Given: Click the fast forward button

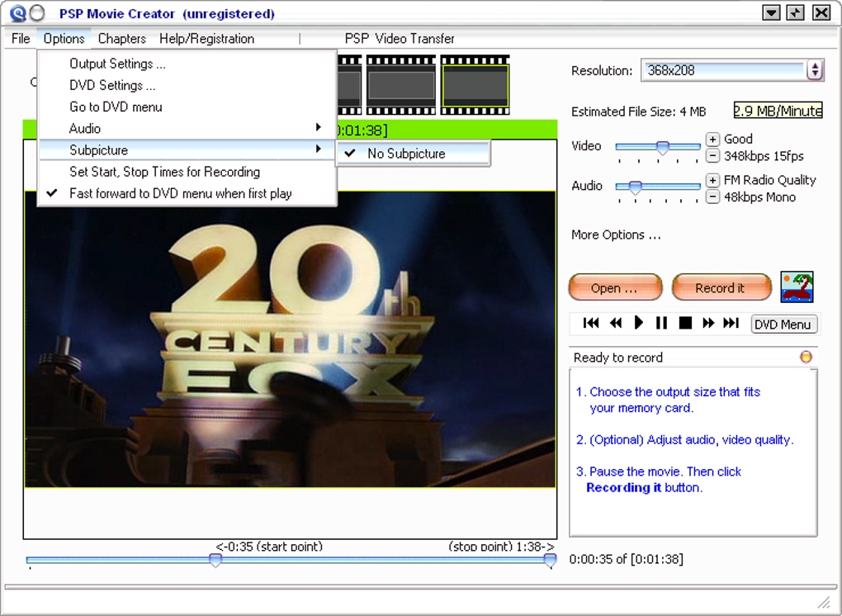Looking at the screenshot, I should (708, 323).
